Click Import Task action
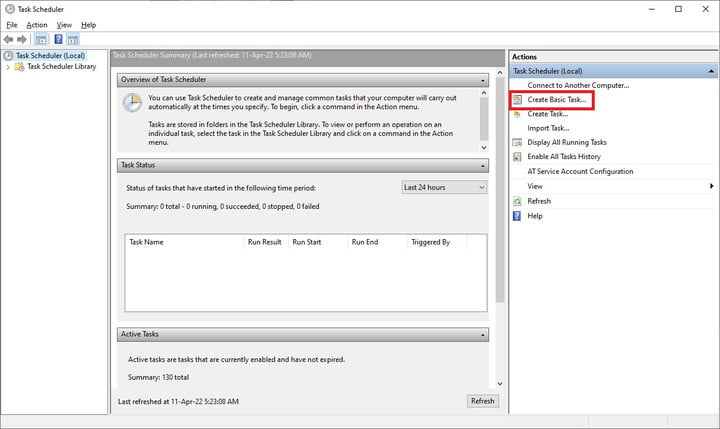This screenshot has width=720, height=429. pyautogui.click(x=548, y=128)
